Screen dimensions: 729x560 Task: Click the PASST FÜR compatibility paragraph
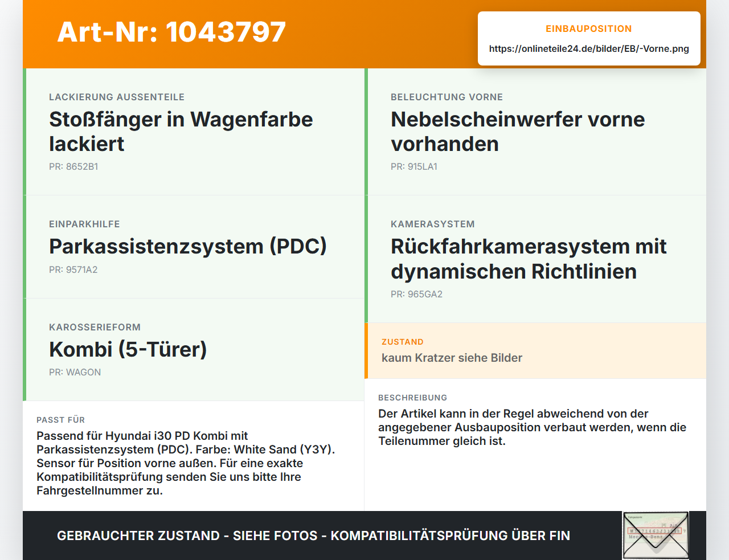[186, 463]
